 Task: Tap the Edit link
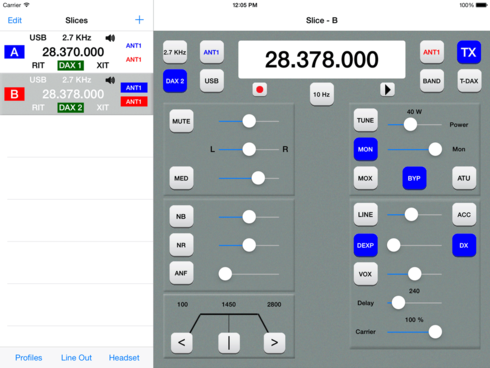[x=15, y=20]
